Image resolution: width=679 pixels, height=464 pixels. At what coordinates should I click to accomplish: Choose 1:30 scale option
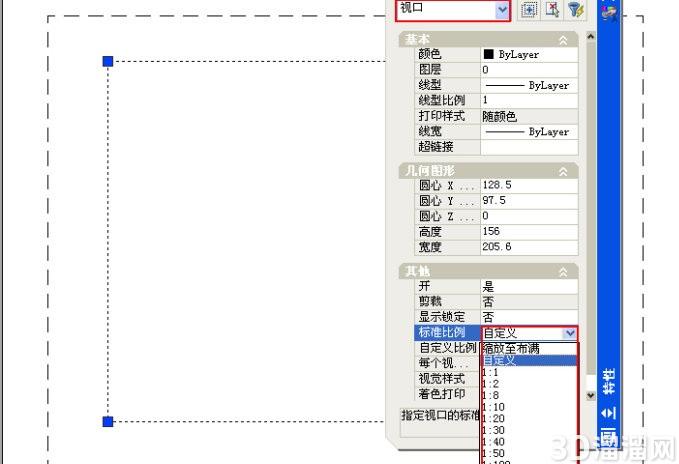[530, 430]
